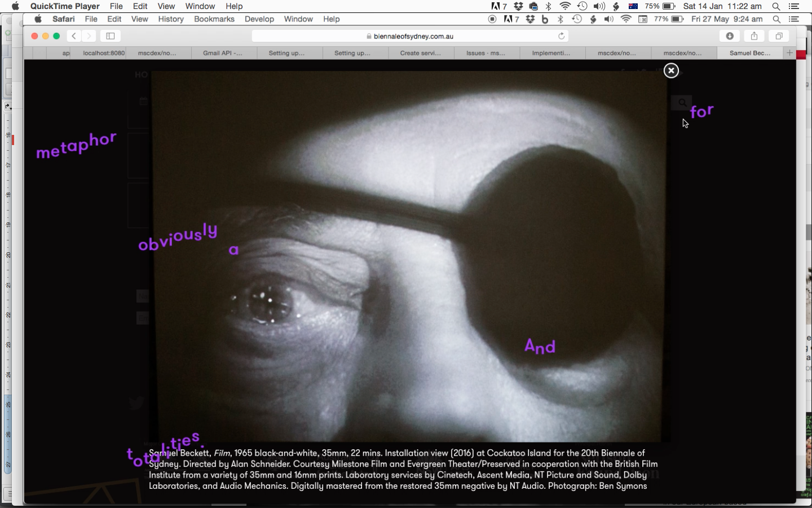The height and width of the screenshot is (508, 812).
Task: Click the recording stop icon in the Safari menu bar
Action: pos(492,19)
